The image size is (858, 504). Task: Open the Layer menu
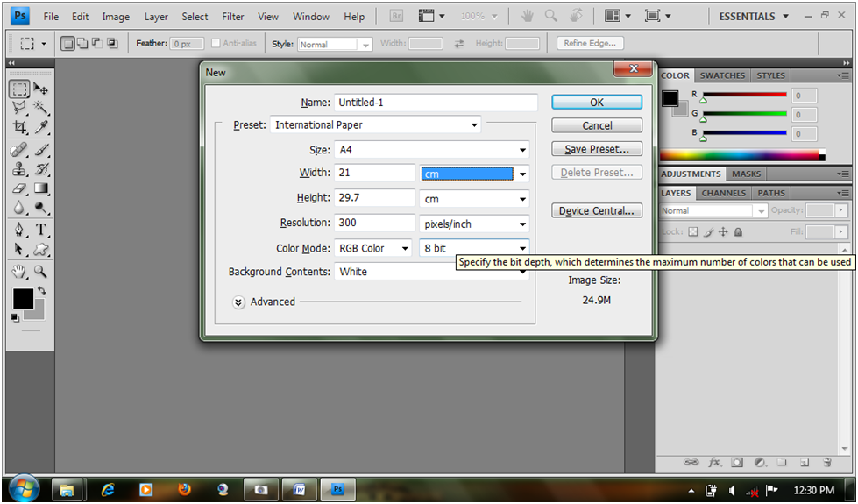[x=156, y=17]
